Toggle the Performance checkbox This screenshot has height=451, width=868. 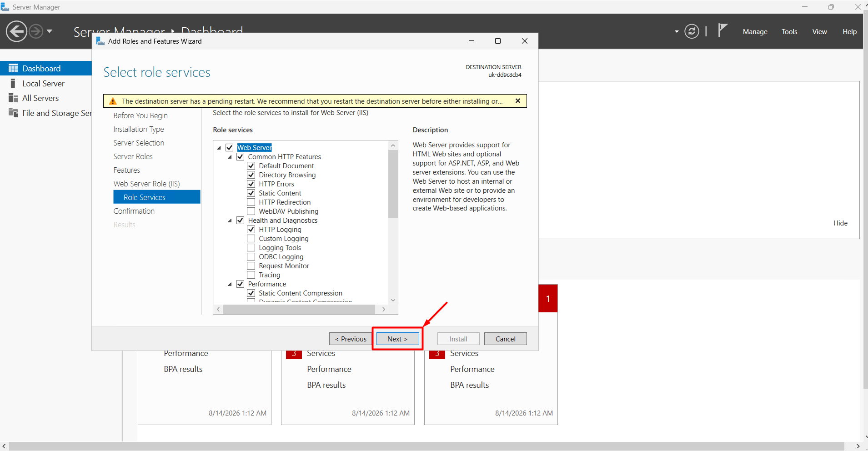click(x=241, y=284)
